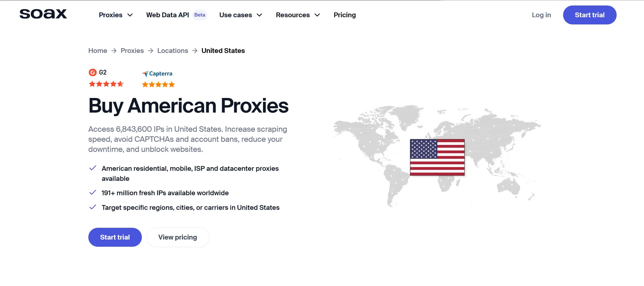Screen dimensions: 644x286
Task: Expand the Proxies dropdown menu
Action: point(115,15)
